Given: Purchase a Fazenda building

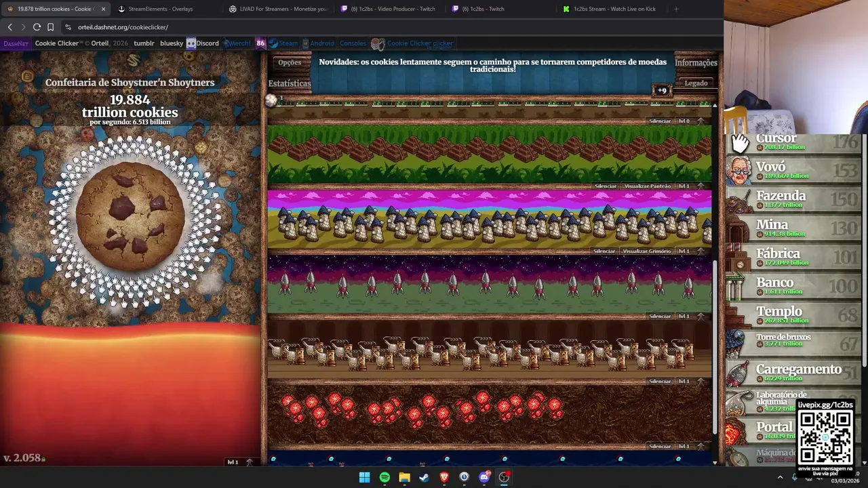Looking at the screenshot, I should point(794,199).
